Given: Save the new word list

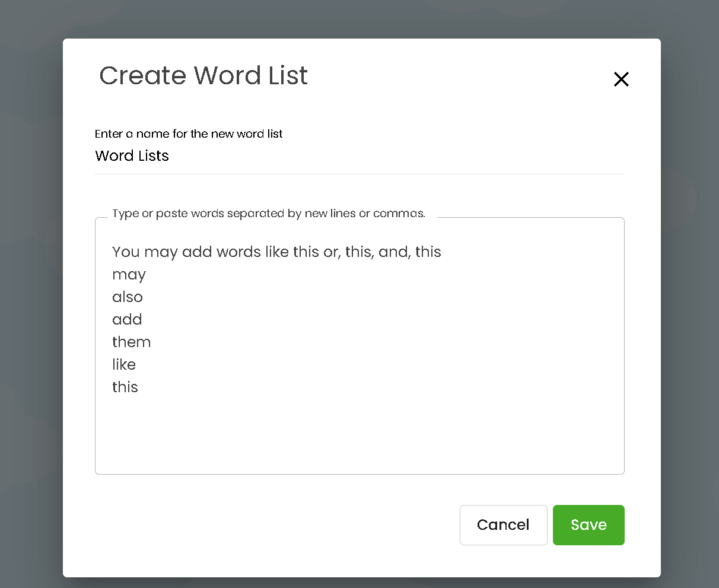Looking at the screenshot, I should pos(588,525).
